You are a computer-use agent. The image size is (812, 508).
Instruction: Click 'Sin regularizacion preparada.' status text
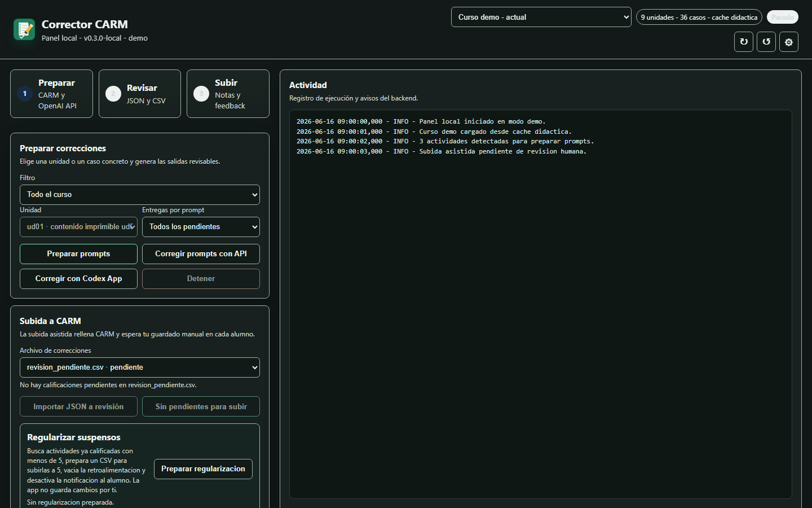coord(70,502)
